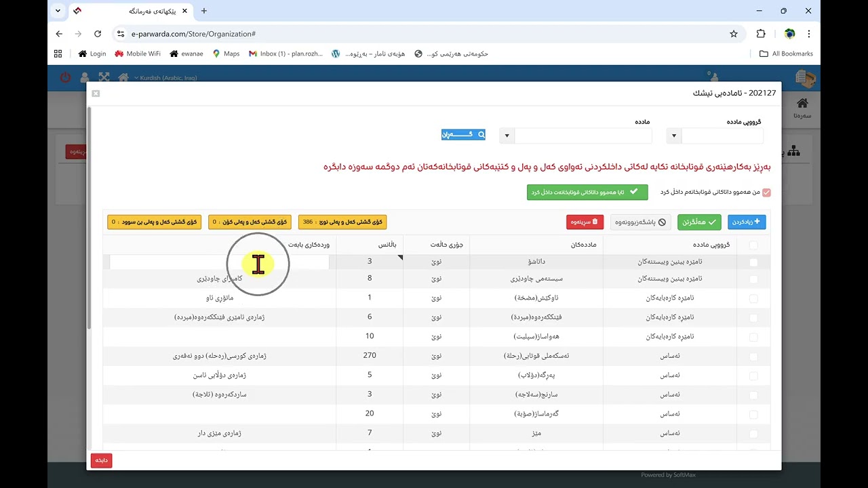Open the Gmail Inbox (1) bookmark

point(285,54)
